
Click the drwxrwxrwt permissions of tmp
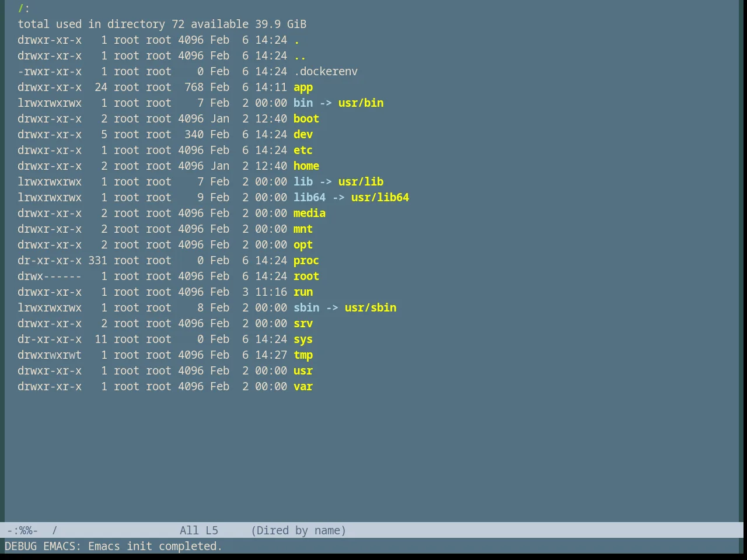click(50, 355)
